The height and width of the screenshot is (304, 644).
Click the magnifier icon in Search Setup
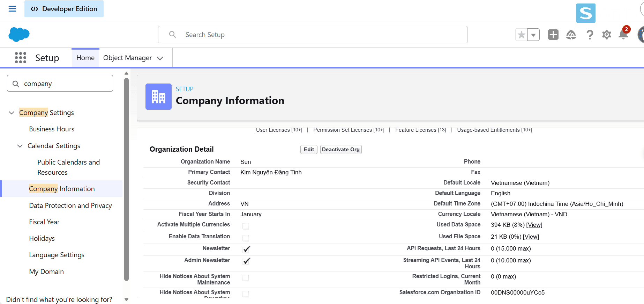tap(172, 35)
